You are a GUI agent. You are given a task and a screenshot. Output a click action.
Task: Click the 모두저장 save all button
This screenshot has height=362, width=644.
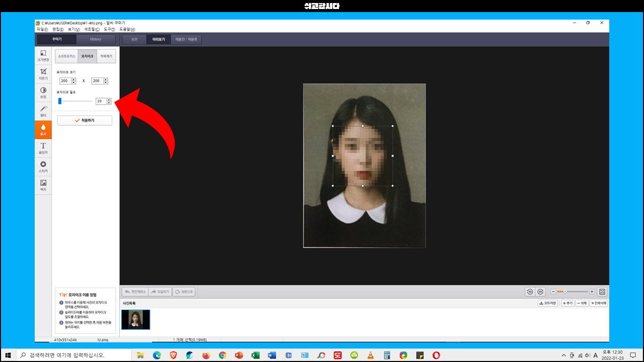coord(548,303)
